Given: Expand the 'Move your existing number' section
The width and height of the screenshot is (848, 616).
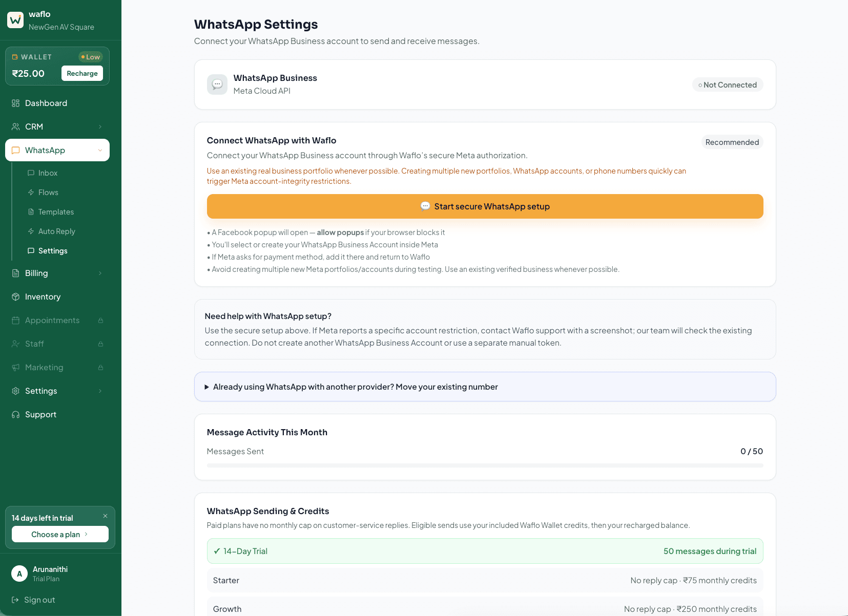Looking at the screenshot, I should [x=485, y=387].
